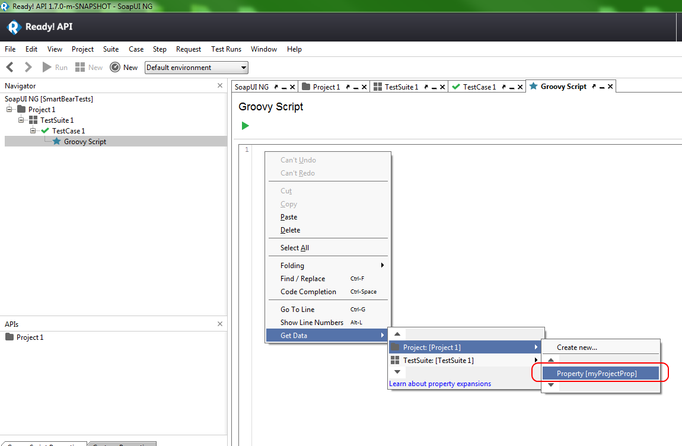Click the grayed New test suite icon

coord(80,67)
